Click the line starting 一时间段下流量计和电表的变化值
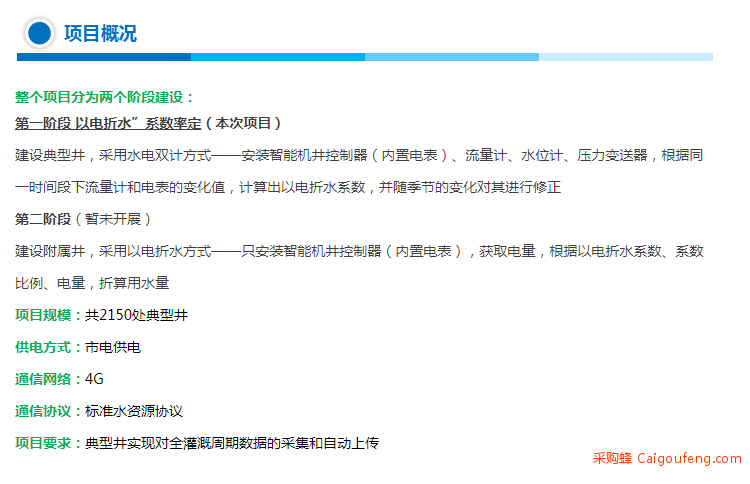 click(x=288, y=187)
